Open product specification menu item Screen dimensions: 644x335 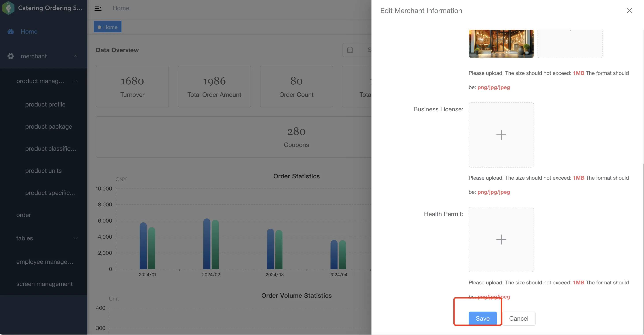44,193
